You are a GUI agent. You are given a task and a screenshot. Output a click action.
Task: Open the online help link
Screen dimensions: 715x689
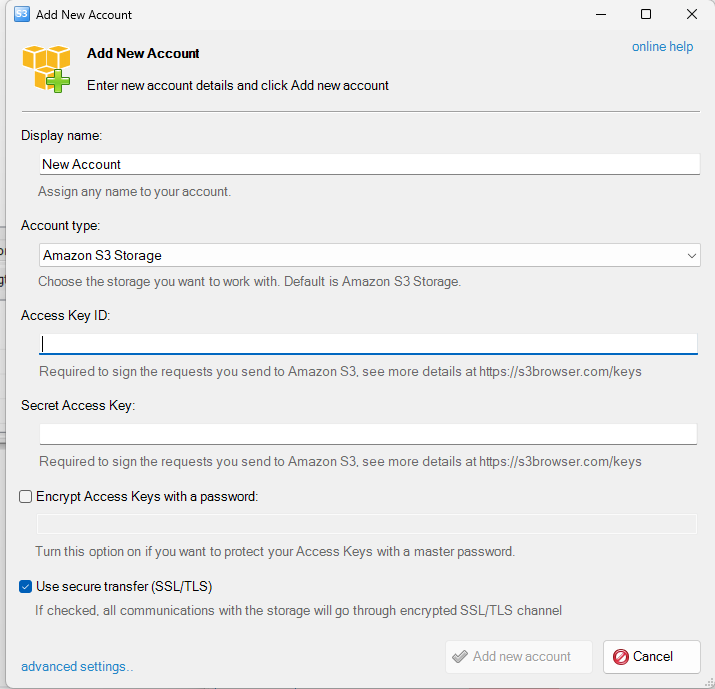(662, 47)
